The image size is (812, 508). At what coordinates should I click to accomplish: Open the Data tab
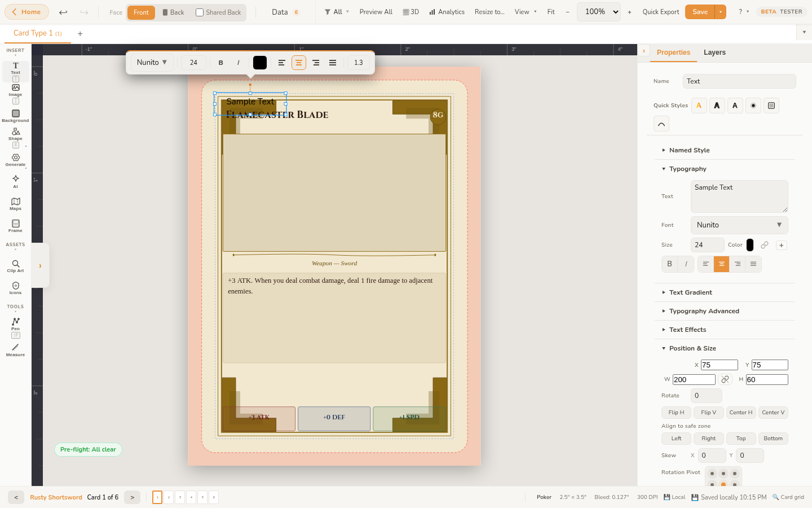click(x=285, y=12)
